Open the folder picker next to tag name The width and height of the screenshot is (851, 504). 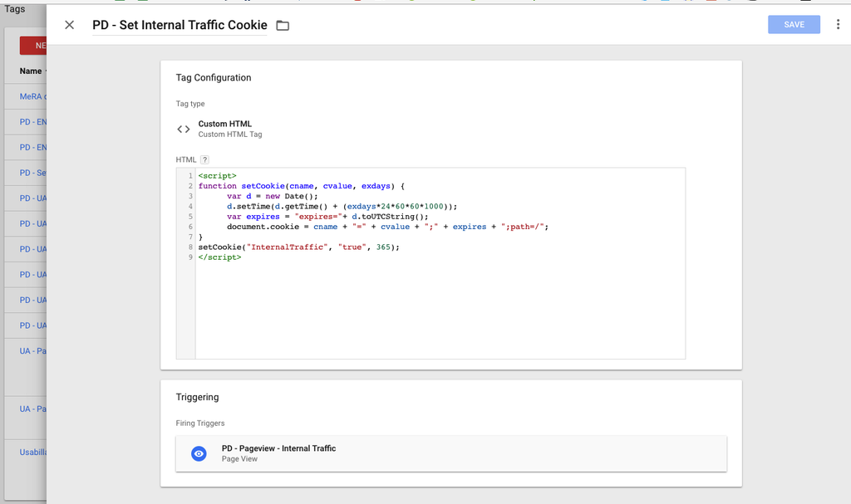(x=283, y=26)
